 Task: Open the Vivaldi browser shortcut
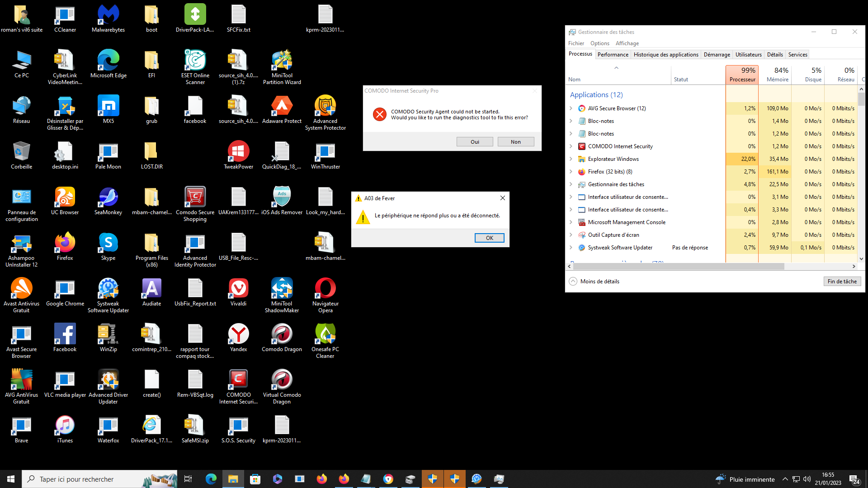(238, 292)
